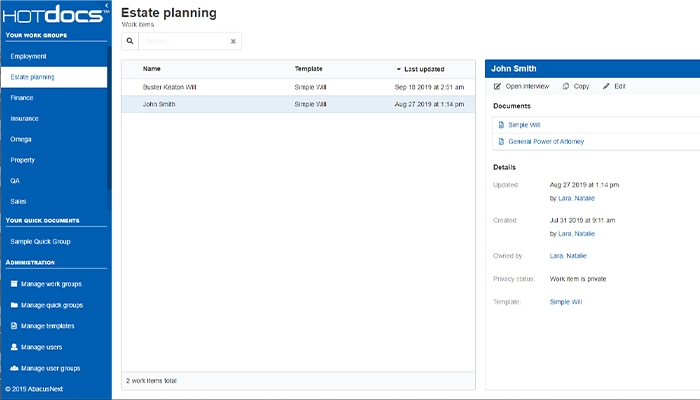Click the Simple Will template link in Details
700x400 pixels.
(566, 301)
